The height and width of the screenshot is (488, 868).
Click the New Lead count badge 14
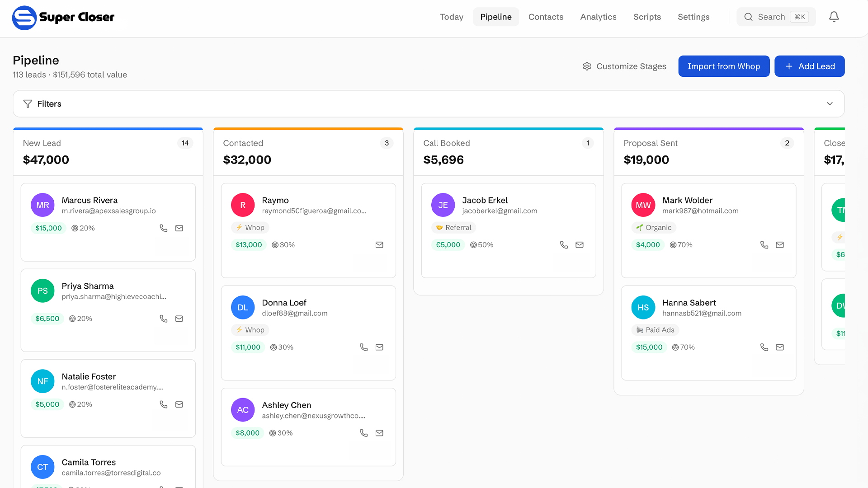point(185,143)
